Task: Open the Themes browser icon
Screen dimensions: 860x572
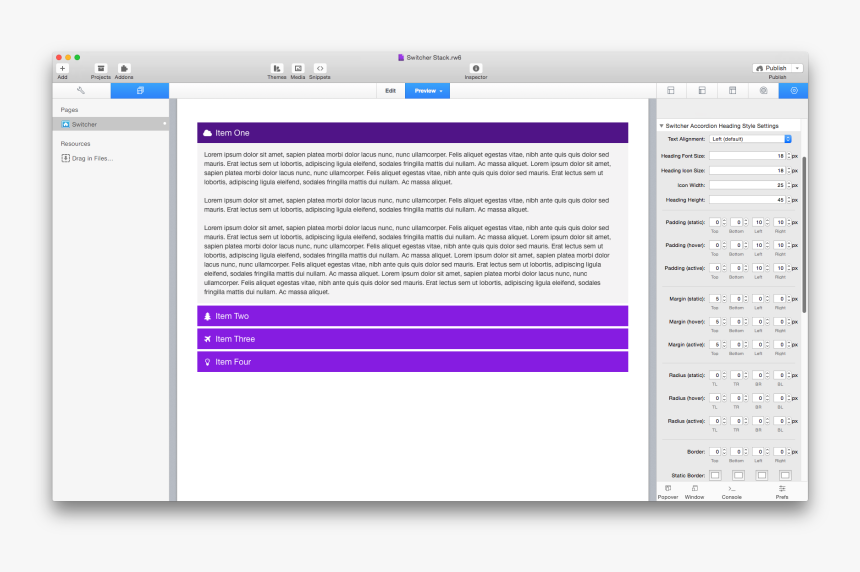Action: click(x=276, y=69)
